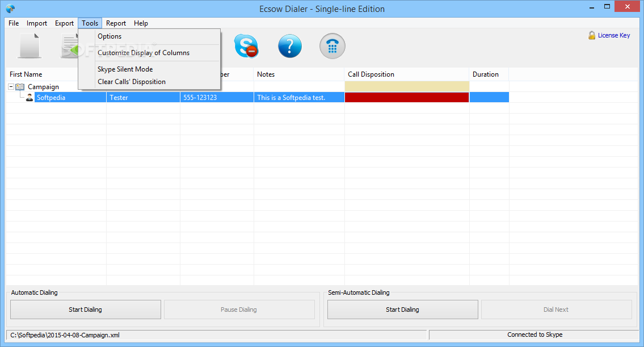Click the Duration column header
This screenshot has width=644, height=347.
(489, 74)
